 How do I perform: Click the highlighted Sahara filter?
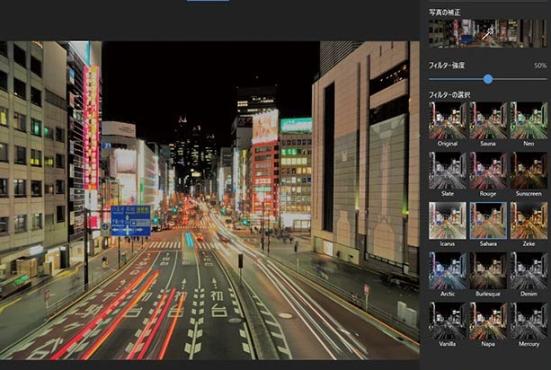point(488,221)
